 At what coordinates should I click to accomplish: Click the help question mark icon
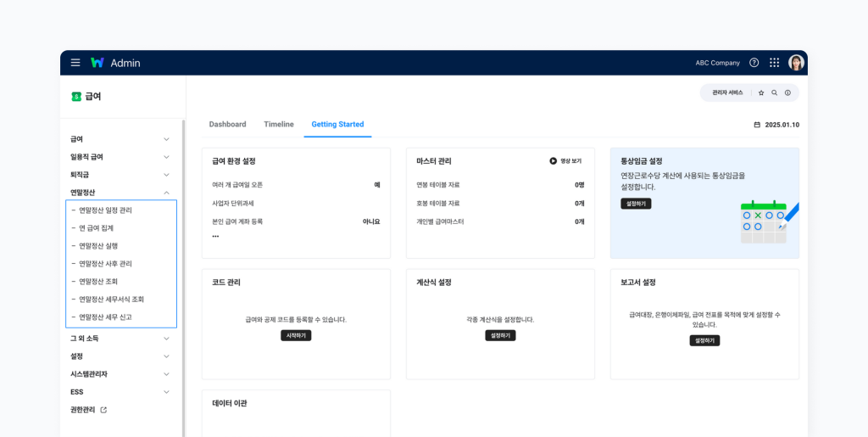click(x=754, y=63)
